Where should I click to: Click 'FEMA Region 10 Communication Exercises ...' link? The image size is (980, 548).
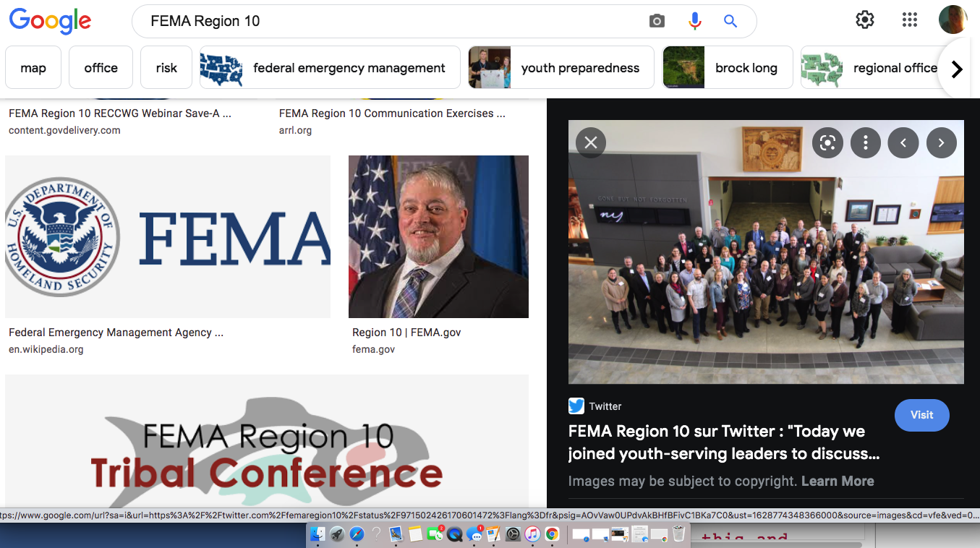[x=392, y=114]
